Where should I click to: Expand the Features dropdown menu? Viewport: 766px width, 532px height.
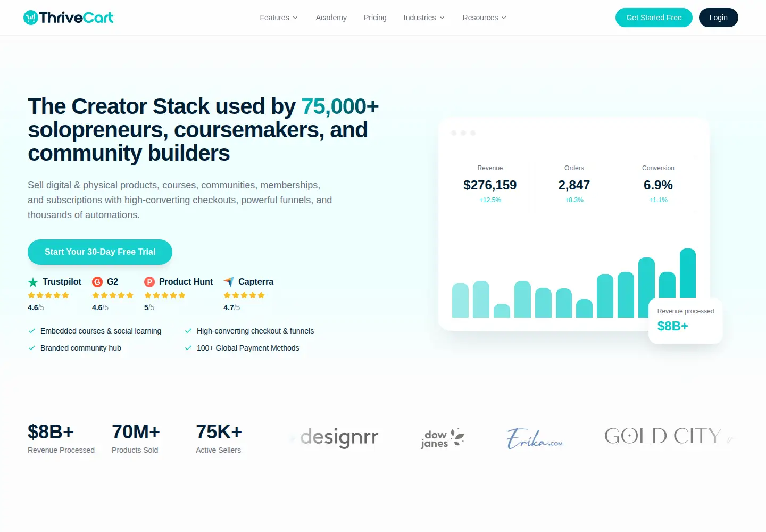pyautogui.click(x=279, y=18)
